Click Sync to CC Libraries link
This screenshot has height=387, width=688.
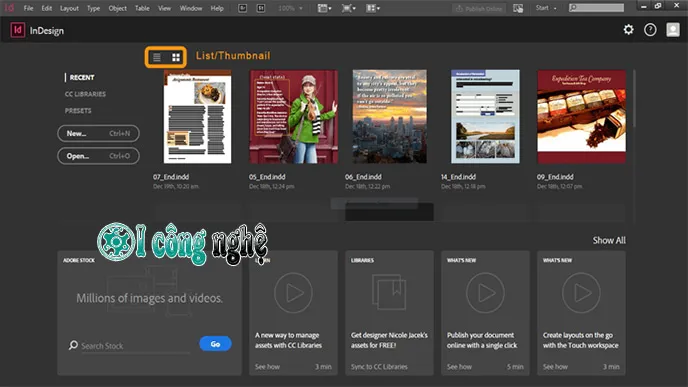click(379, 366)
